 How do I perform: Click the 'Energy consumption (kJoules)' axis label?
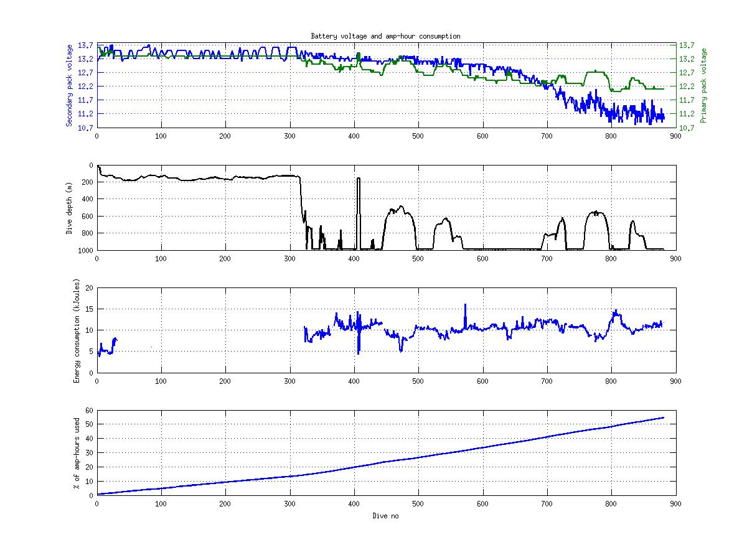(x=77, y=330)
